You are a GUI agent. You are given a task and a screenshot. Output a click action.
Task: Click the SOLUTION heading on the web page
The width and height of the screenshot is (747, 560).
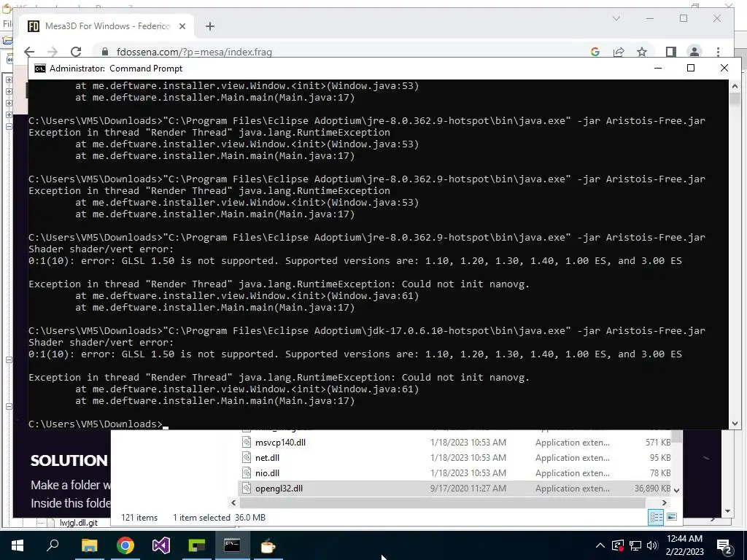click(69, 461)
